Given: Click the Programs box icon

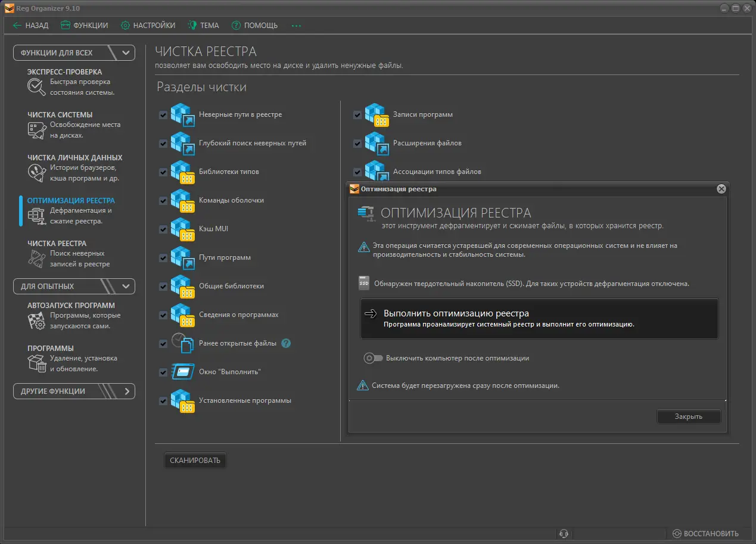Looking at the screenshot, I should pyautogui.click(x=36, y=363).
